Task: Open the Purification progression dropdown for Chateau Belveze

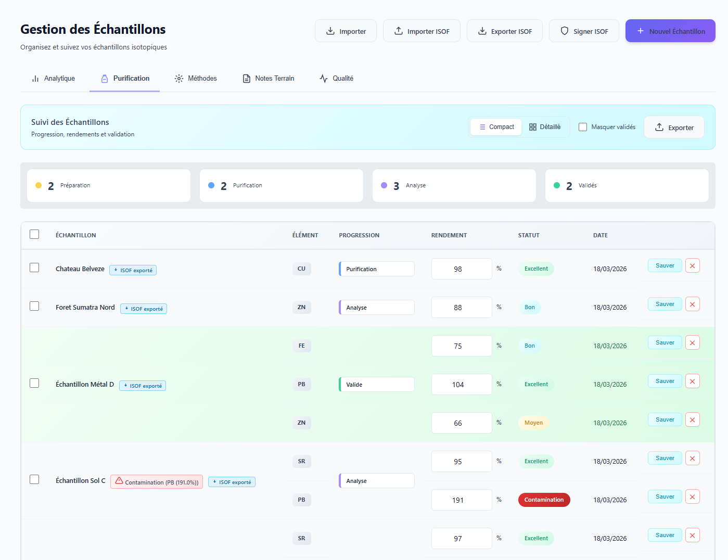Action: [x=377, y=269]
